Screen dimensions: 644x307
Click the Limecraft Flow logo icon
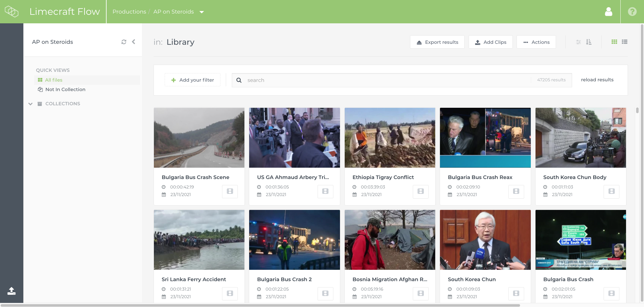(x=11, y=12)
